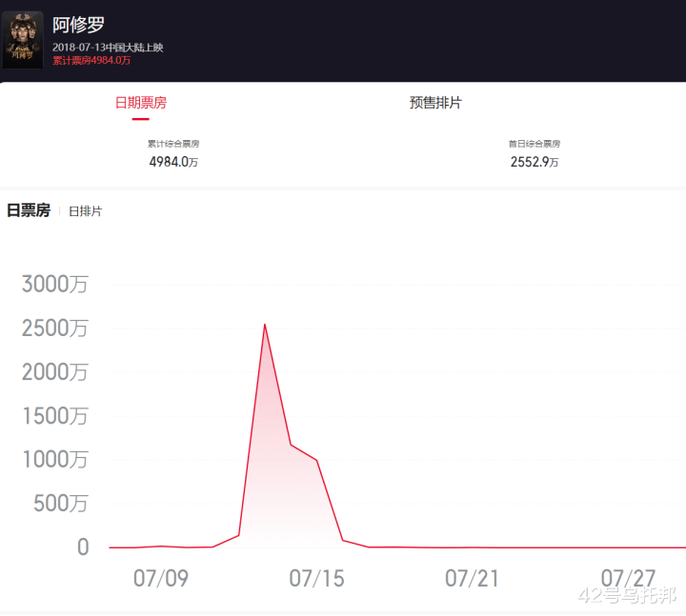Click the 07/09 x-axis date label
The image size is (686, 616).
[x=161, y=579]
